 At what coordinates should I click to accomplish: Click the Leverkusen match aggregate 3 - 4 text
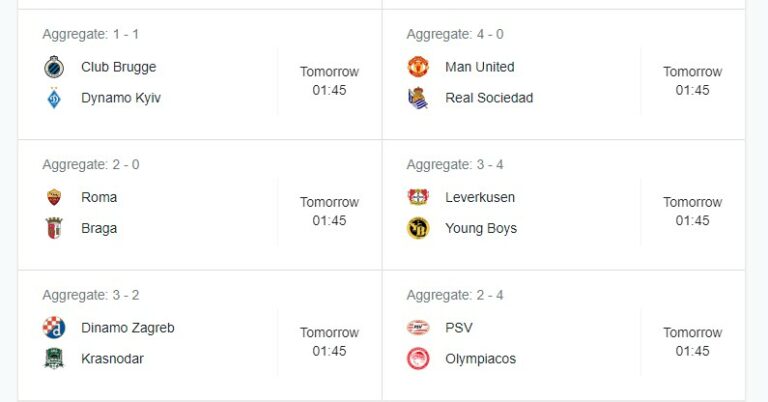tap(455, 164)
